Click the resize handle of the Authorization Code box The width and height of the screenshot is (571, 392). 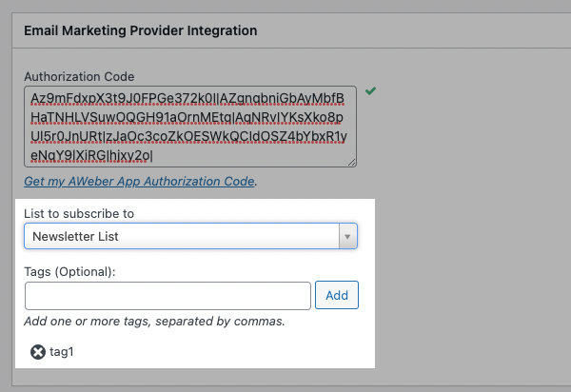coord(352,163)
